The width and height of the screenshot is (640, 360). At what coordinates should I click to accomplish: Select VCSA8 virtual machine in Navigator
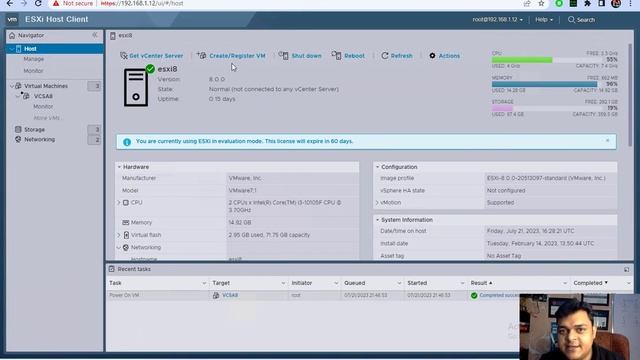pos(43,96)
